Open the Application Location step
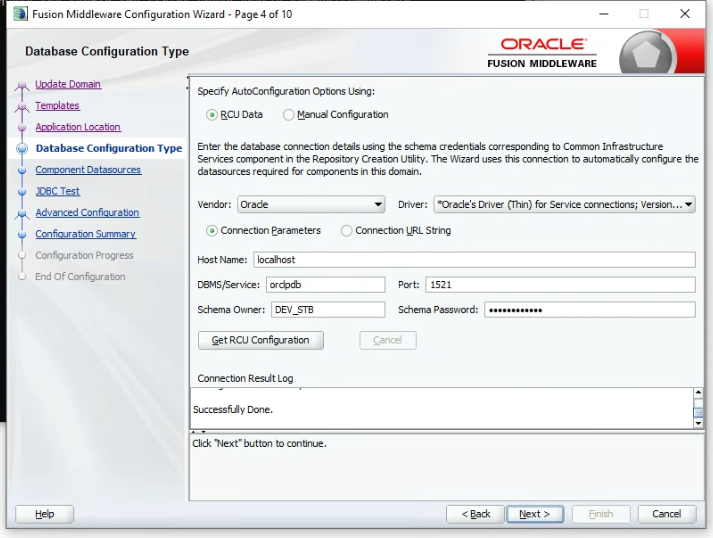713x538 pixels. tap(78, 127)
